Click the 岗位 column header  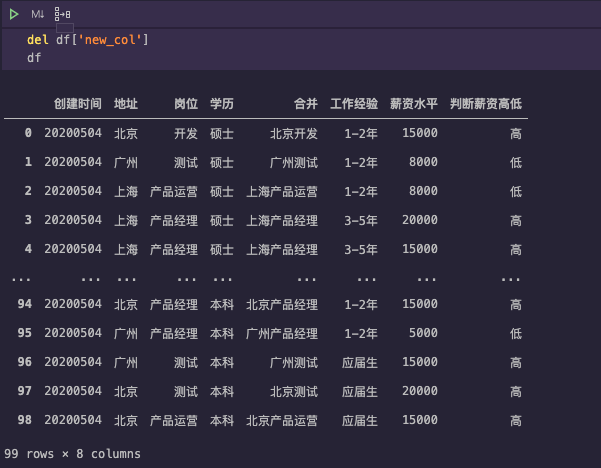186,104
